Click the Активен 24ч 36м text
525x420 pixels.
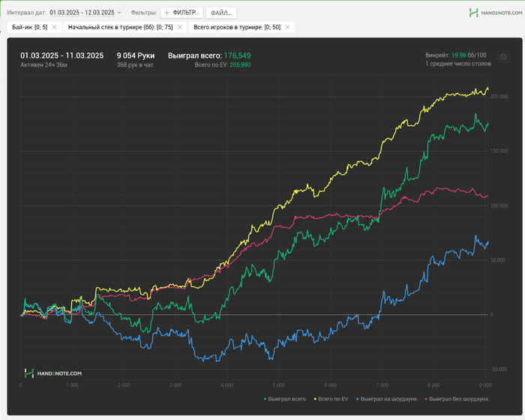pyautogui.click(x=43, y=64)
